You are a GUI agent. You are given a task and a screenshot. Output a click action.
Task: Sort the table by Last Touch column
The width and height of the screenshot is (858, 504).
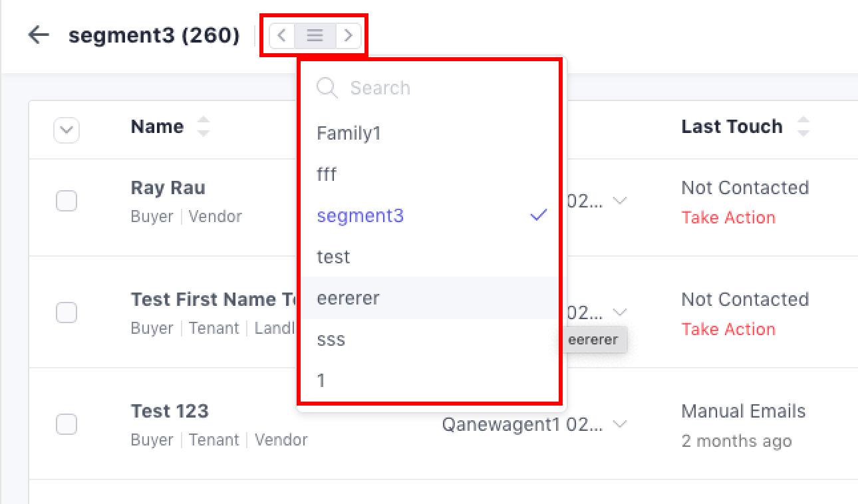pos(803,126)
